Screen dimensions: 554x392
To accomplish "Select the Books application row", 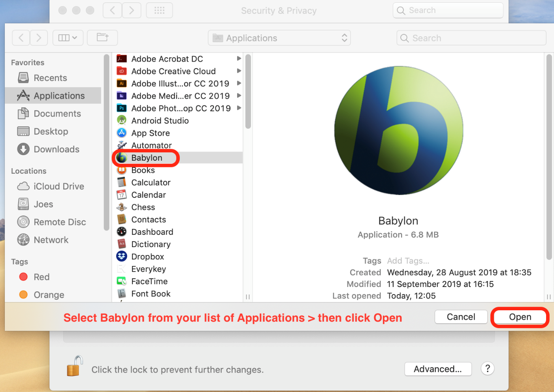I will (x=177, y=170).
